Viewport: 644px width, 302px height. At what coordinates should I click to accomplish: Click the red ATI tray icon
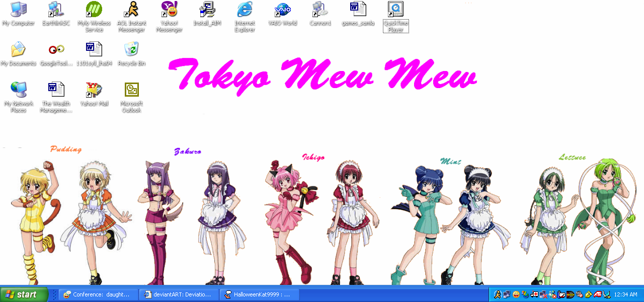point(598,294)
